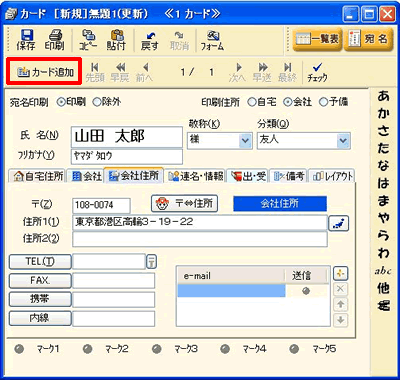Click the empty 住所2 field
The image size is (400, 380).
(x=200, y=239)
